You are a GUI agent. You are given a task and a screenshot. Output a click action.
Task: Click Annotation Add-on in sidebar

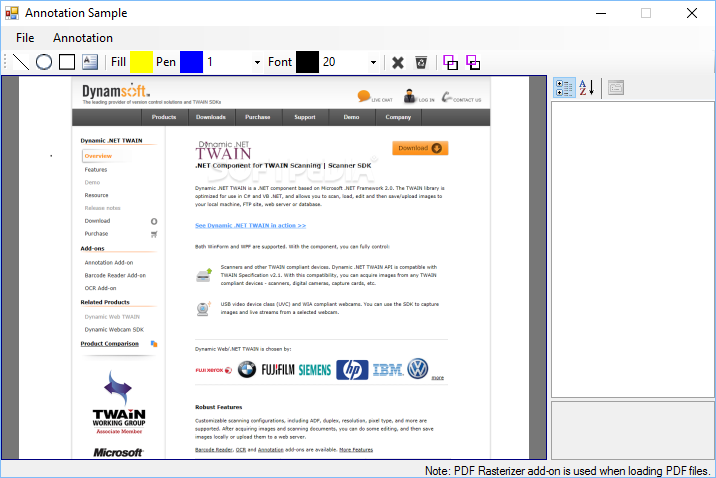click(x=109, y=263)
